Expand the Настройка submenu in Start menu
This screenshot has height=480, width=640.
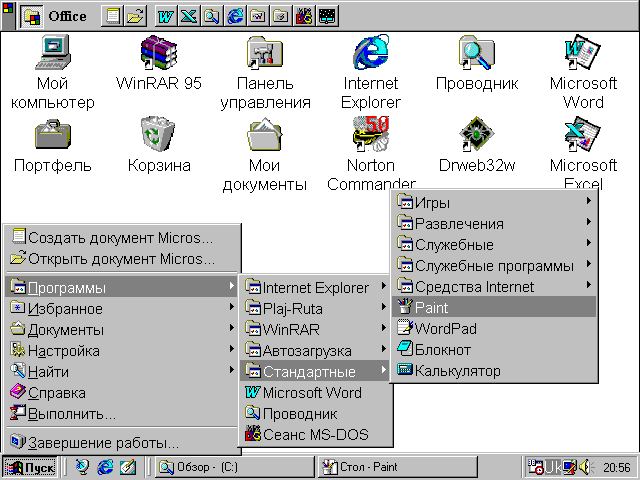pos(63,351)
